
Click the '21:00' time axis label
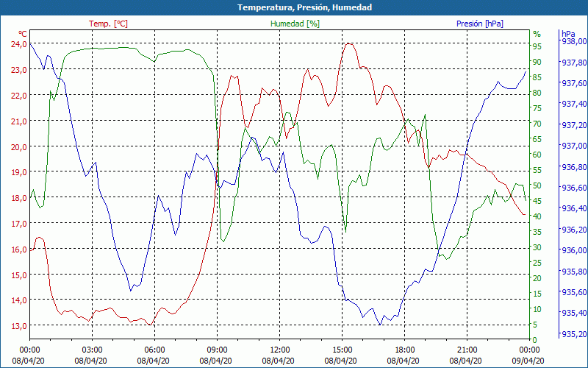(467, 350)
